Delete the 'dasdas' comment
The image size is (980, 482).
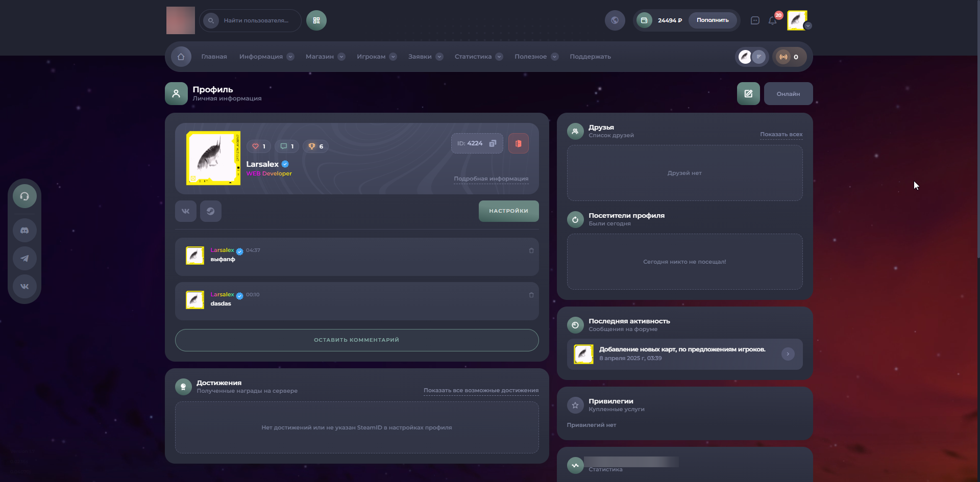point(531,295)
